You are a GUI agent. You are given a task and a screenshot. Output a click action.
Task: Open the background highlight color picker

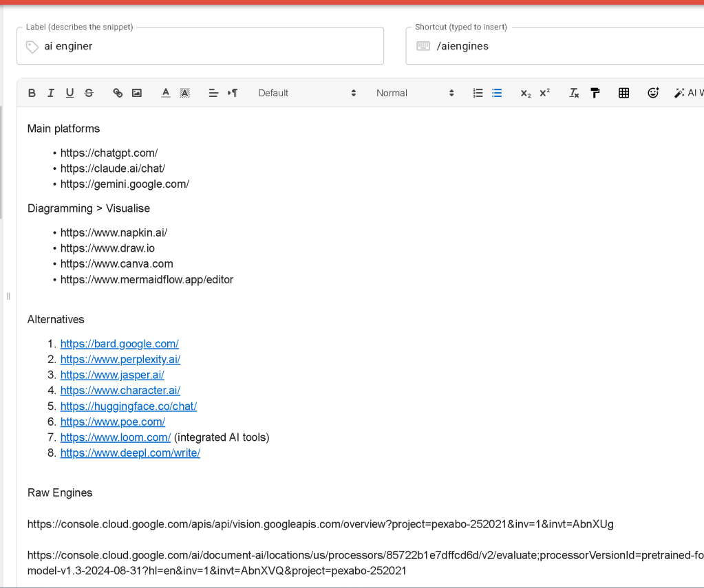185,93
